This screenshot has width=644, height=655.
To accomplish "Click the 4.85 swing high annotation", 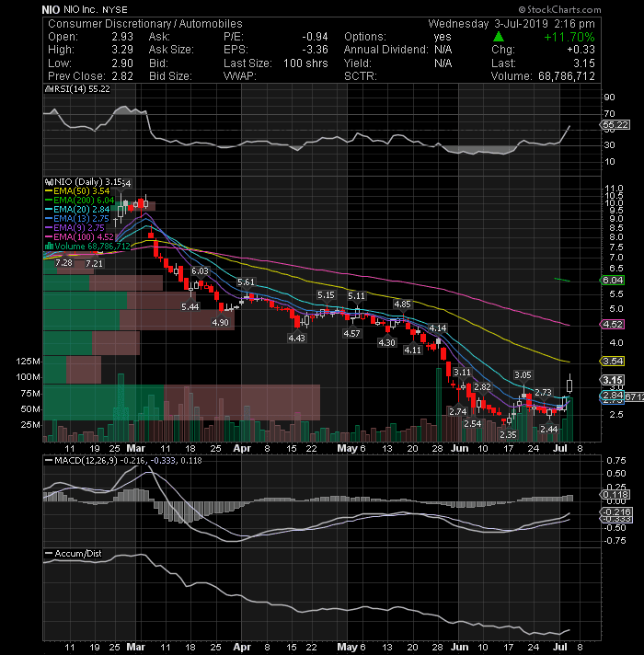I will click(403, 305).
